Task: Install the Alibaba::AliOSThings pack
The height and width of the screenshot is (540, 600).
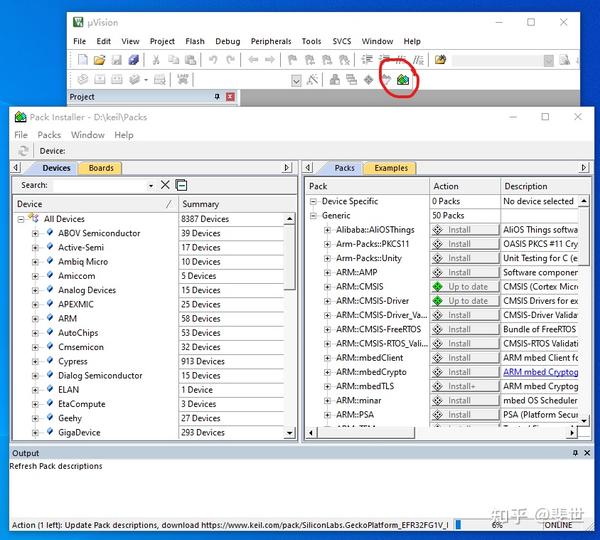Action: click(465, 230)
